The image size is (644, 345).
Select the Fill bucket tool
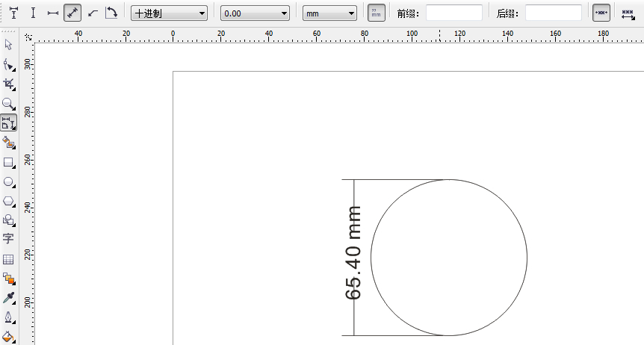[x=9, y=338]
